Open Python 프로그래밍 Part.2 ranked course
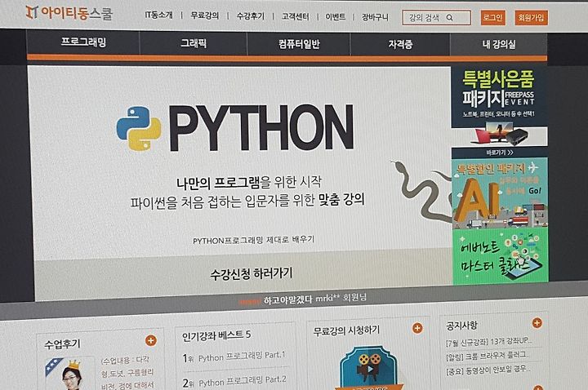588x390 pixels. [x=243, y=381]
